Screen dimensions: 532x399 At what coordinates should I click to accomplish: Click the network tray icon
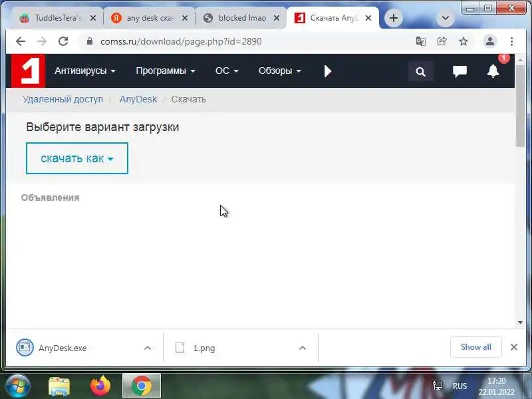tap(438, 386)
